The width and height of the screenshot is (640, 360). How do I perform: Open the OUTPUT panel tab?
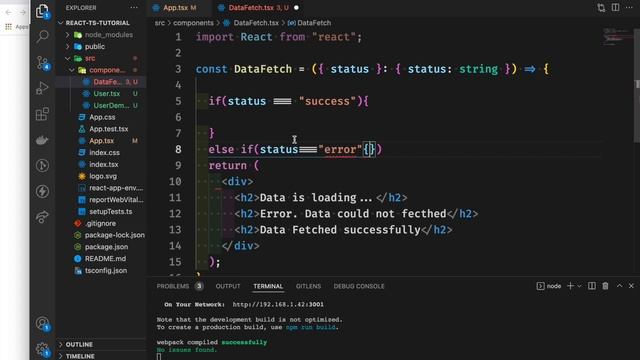tap(228, 286)
